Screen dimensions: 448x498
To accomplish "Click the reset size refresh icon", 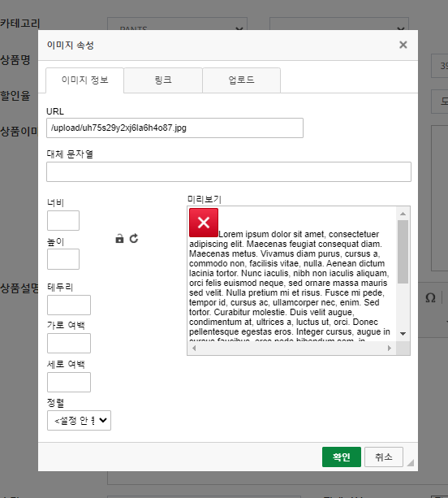I will [x=134, y=239].
